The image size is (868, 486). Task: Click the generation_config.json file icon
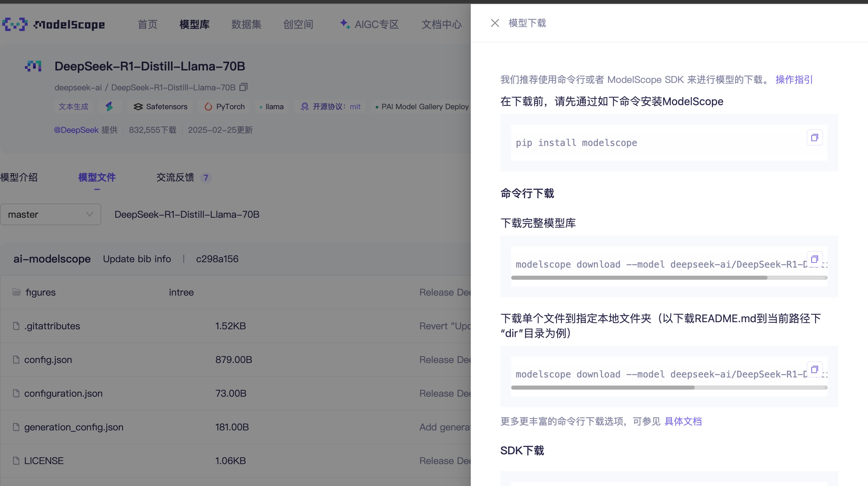(x=16, y=427)
